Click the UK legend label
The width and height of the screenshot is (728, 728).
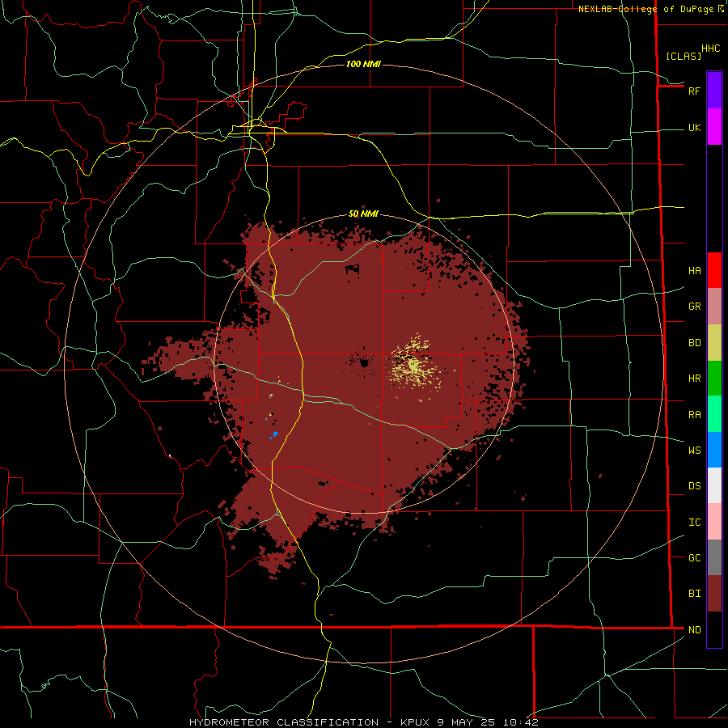click(694, 127)
